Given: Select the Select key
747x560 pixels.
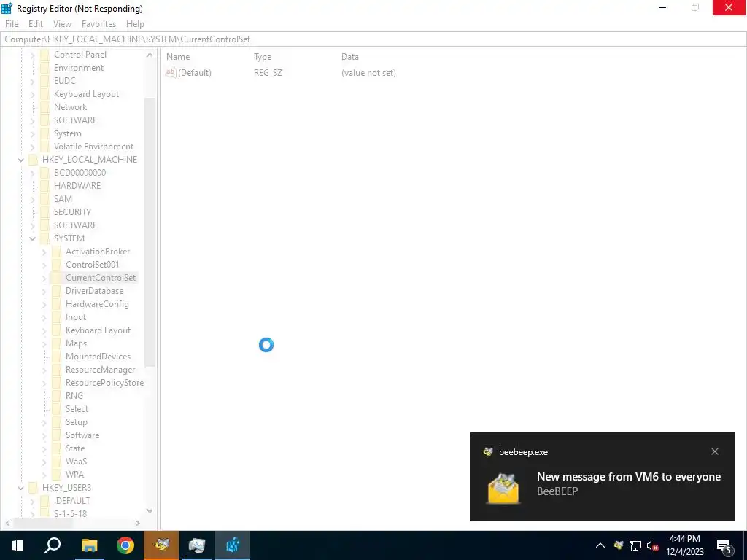Looking at the screenshot, I should pyautogui.click(x=77, y=408).
